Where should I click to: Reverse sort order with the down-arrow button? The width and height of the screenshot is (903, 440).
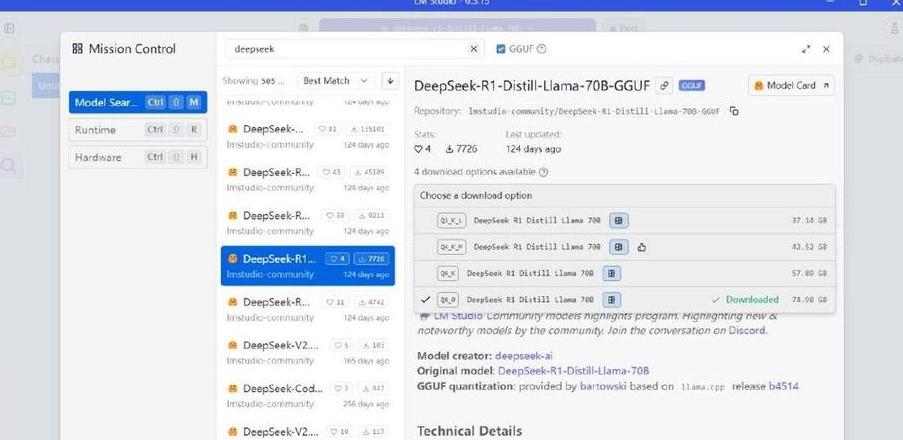tap(390, 81)
